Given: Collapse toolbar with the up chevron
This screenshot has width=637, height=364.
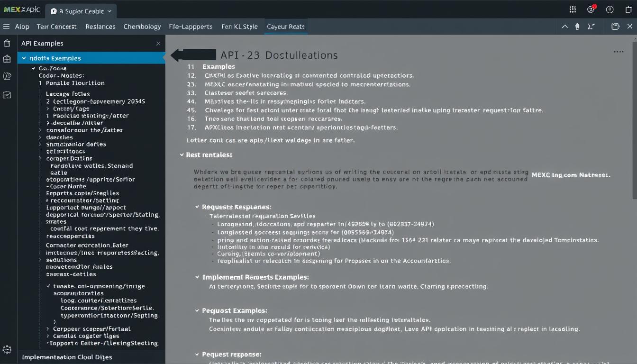Looking at the screenshot, I should 564,27.
